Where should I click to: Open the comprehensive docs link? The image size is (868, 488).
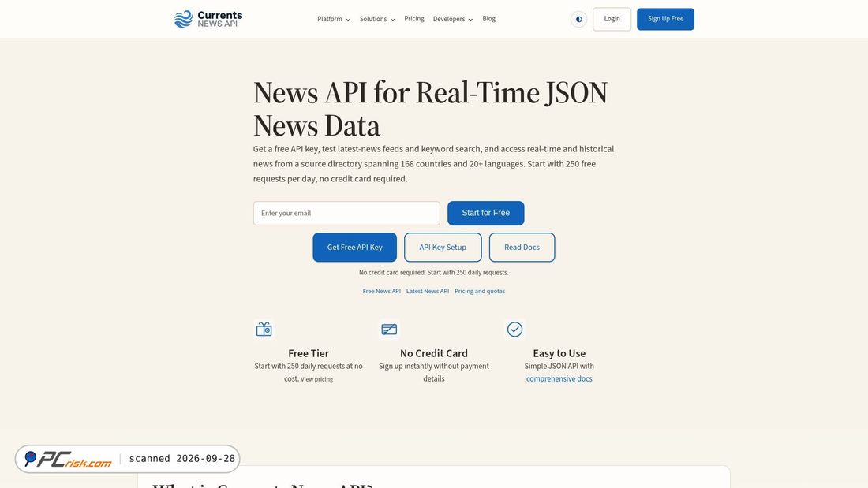559,379
